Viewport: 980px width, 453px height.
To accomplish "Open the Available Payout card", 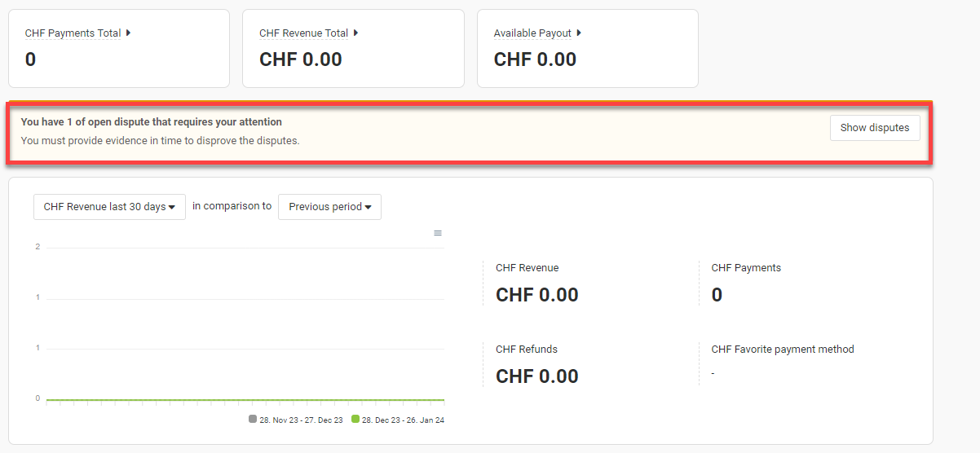I will (588, 49).
